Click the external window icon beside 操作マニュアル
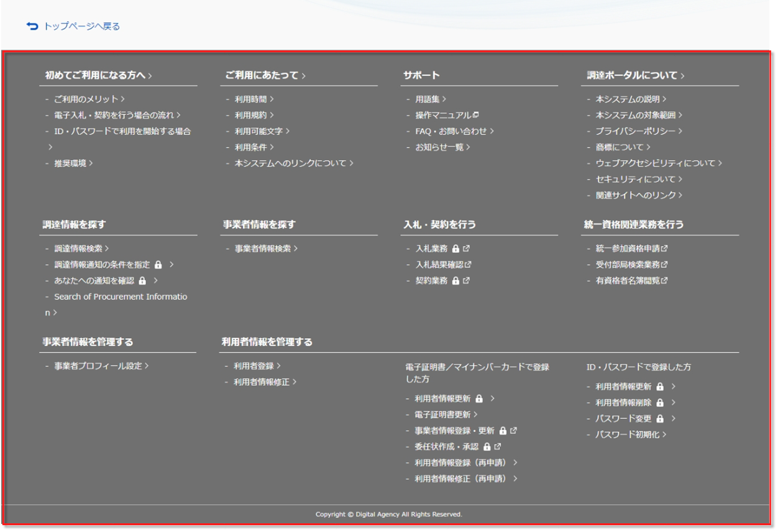Screen dimensions: 778x532 coord(475,115)
